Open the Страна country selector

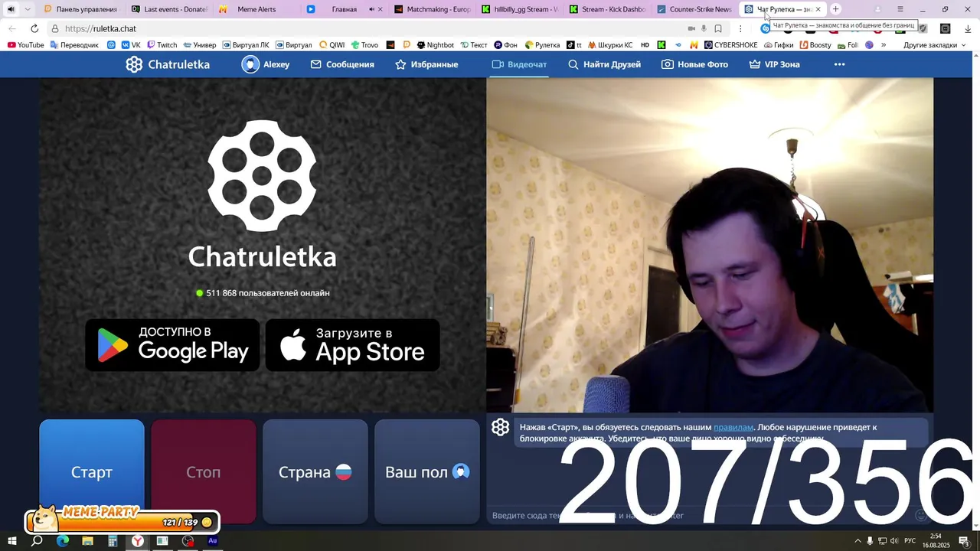(x=315, y=471)
